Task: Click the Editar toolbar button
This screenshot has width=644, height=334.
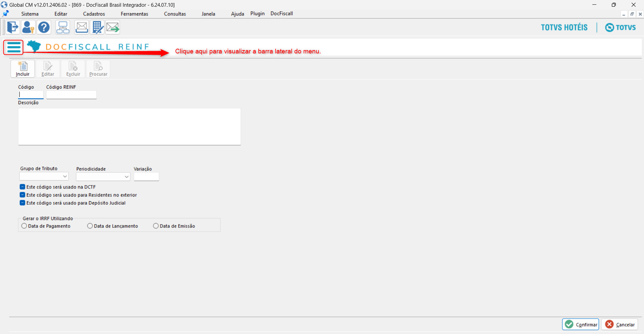Action: click(x=48, y=69)
